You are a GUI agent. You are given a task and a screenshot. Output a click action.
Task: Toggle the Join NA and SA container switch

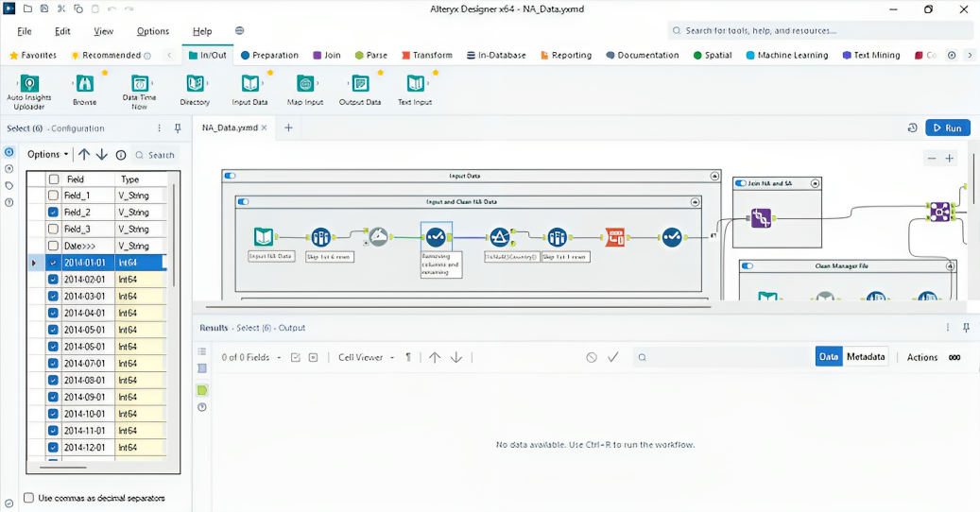pos(741,183)
